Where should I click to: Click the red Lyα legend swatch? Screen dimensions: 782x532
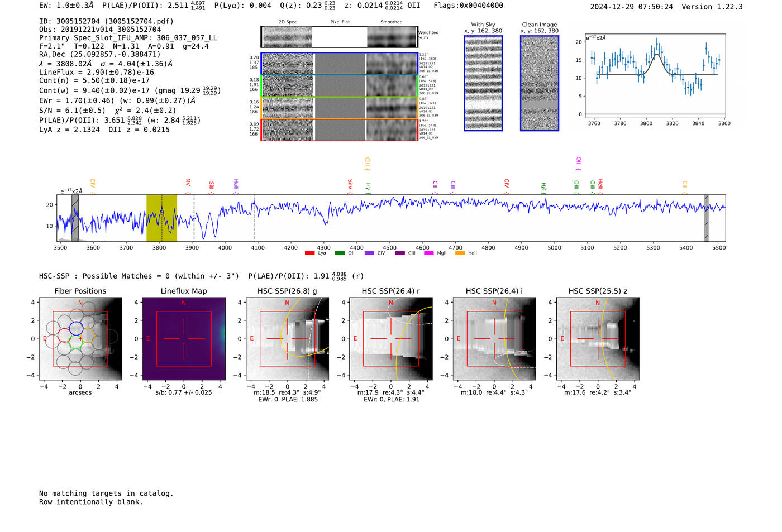309,253
